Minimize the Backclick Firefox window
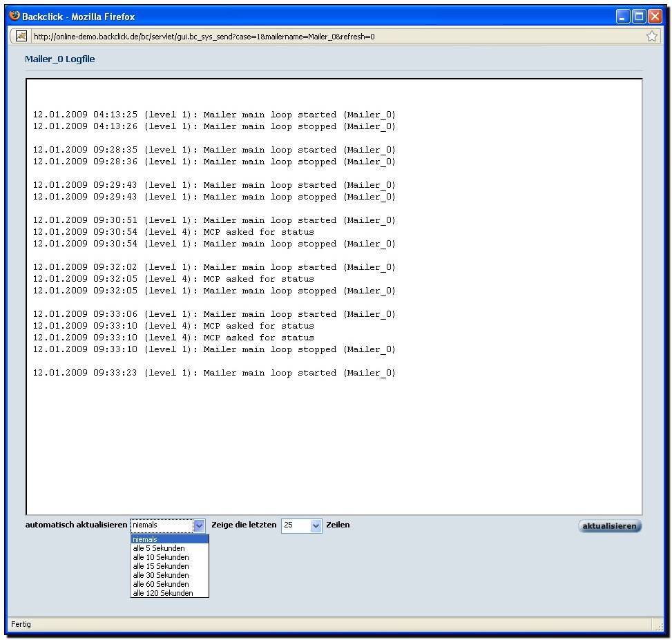The width and height of the screenshot is (672, 640). (x=623, y=17)
